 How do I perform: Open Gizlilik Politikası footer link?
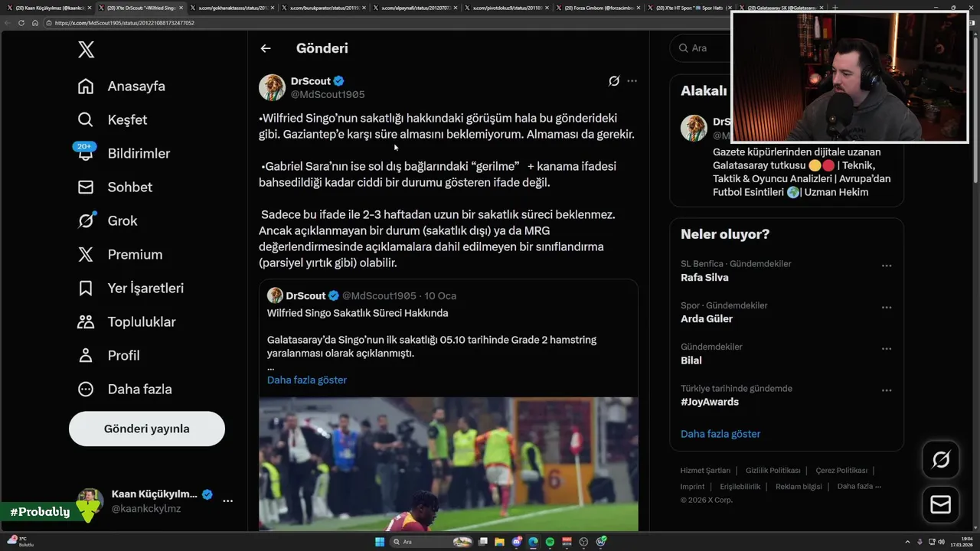click(773, 471)
